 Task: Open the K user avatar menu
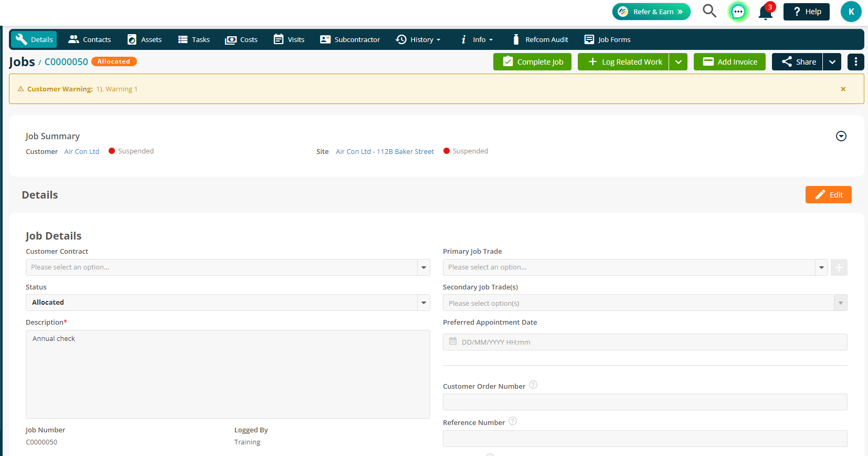tap(851, 12)
